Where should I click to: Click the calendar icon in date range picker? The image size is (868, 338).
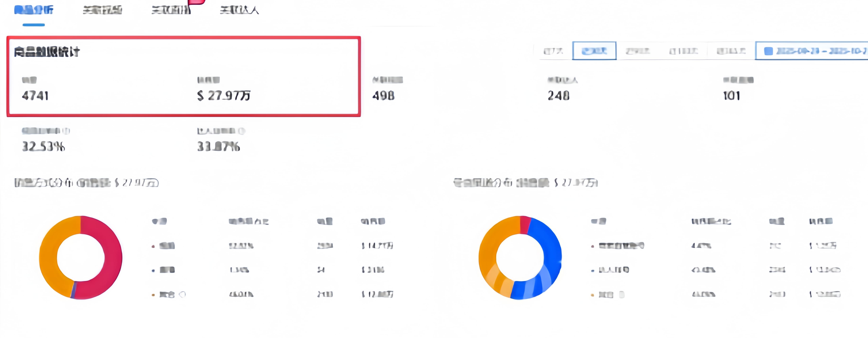click(x=768, y=51)
